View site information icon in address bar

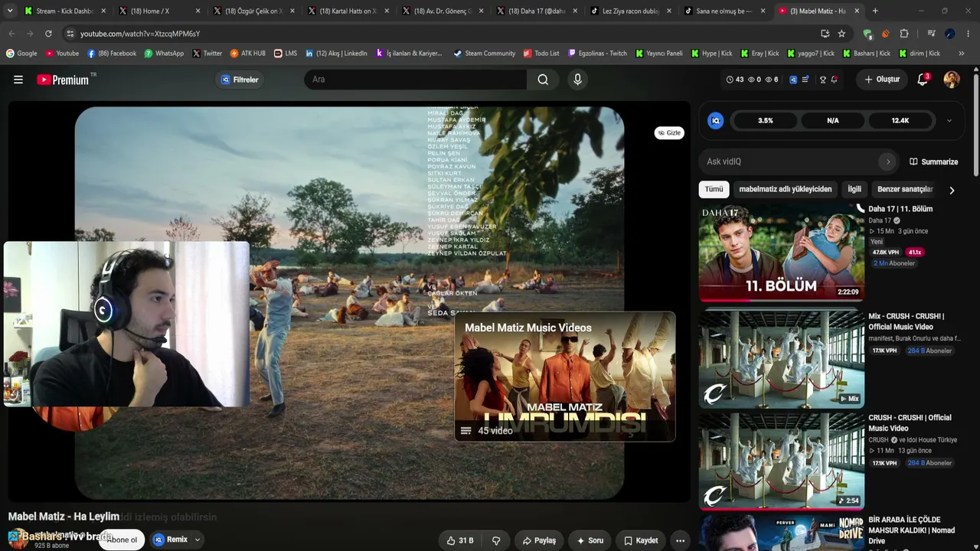(70, 34)
